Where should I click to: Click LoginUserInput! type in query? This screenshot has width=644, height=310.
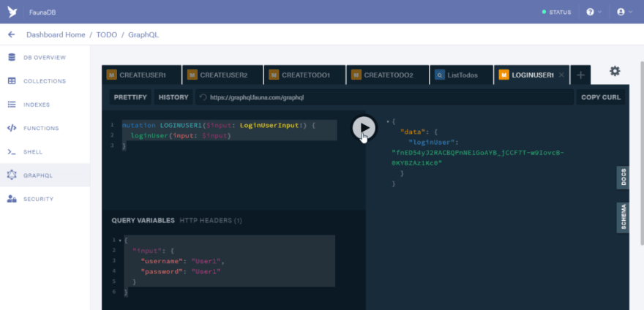tap(271, 125)
